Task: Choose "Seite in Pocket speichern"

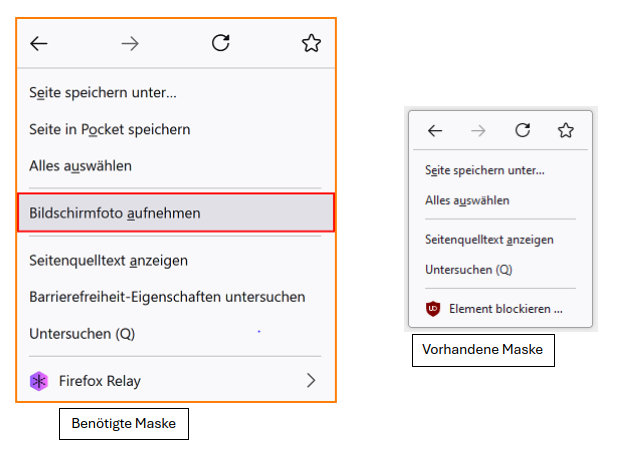Action: (110, 129)
